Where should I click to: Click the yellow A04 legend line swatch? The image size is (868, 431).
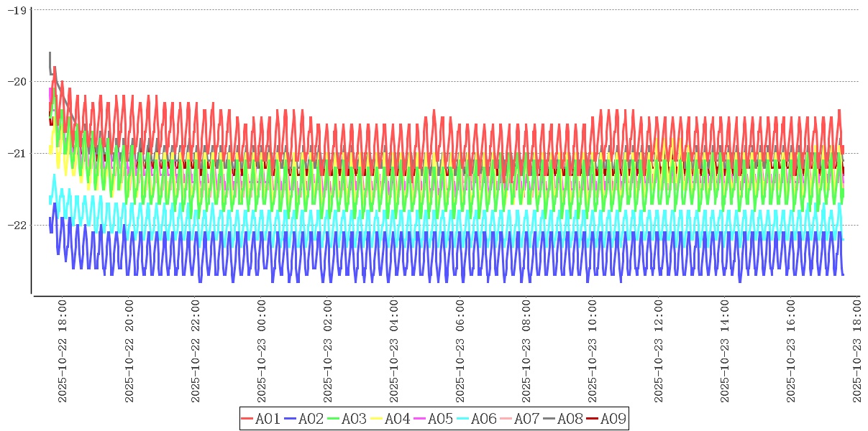pos(377,419)
